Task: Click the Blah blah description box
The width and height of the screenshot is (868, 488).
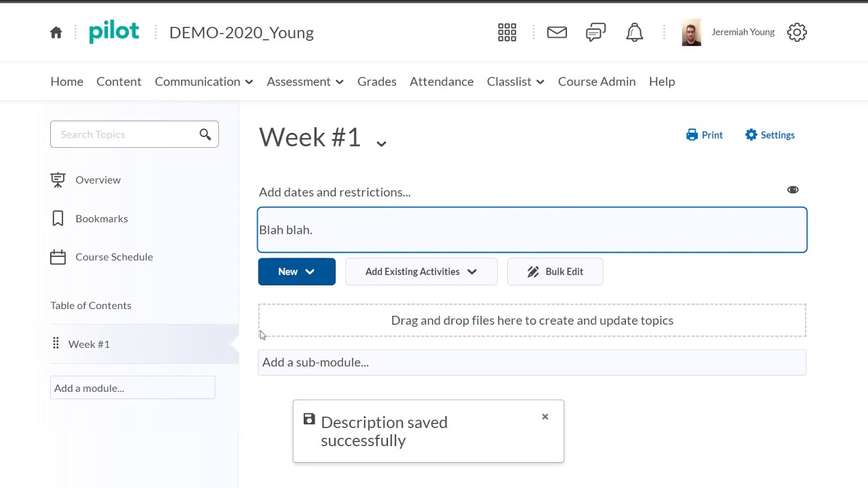Action: [x=532, y=230]
